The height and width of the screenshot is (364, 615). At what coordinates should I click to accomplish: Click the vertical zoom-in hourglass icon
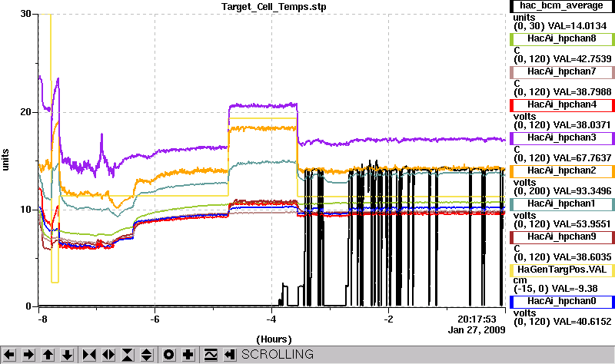(128, 355)
